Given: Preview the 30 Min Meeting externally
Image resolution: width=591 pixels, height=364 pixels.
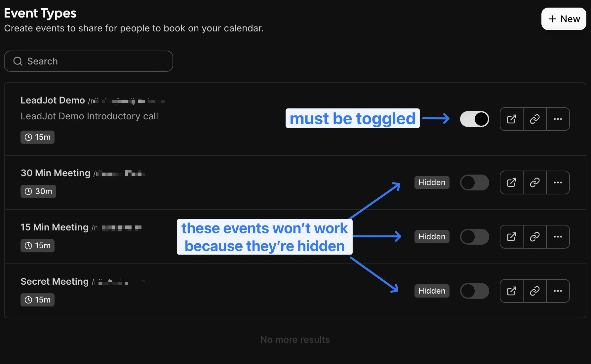Looking at the screenshot, I should (511, 182).
